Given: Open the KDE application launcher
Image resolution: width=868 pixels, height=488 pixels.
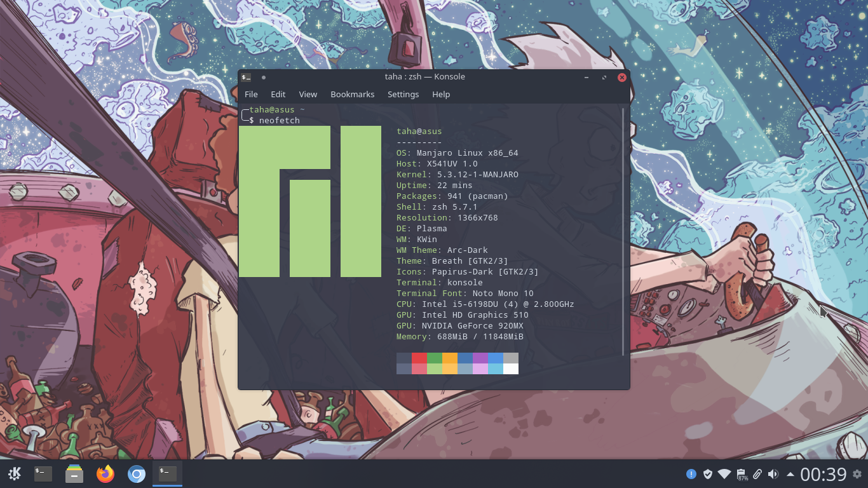Looking at the screenshot, I should tap(13, 473).
